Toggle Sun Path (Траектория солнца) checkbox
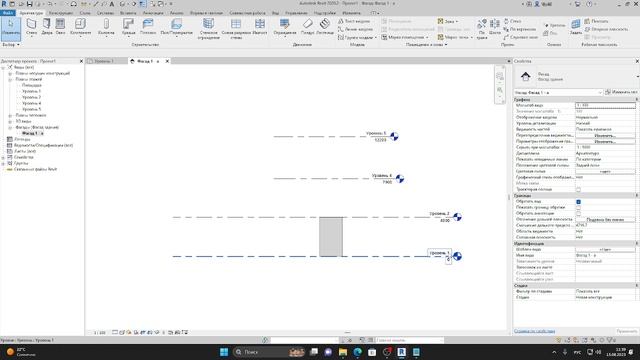The width and height of the screenshot is (640, 360). click(x=578, y=189)
